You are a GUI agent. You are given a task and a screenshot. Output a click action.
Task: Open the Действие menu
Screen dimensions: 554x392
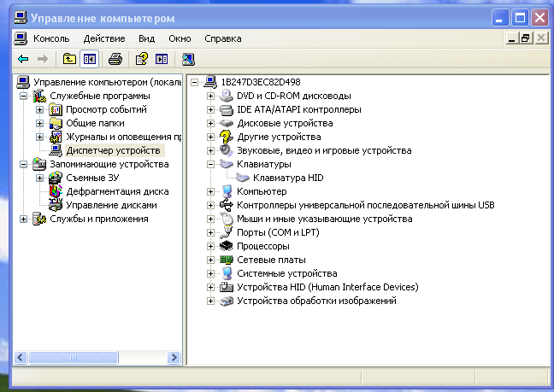(x=104, y=38)
